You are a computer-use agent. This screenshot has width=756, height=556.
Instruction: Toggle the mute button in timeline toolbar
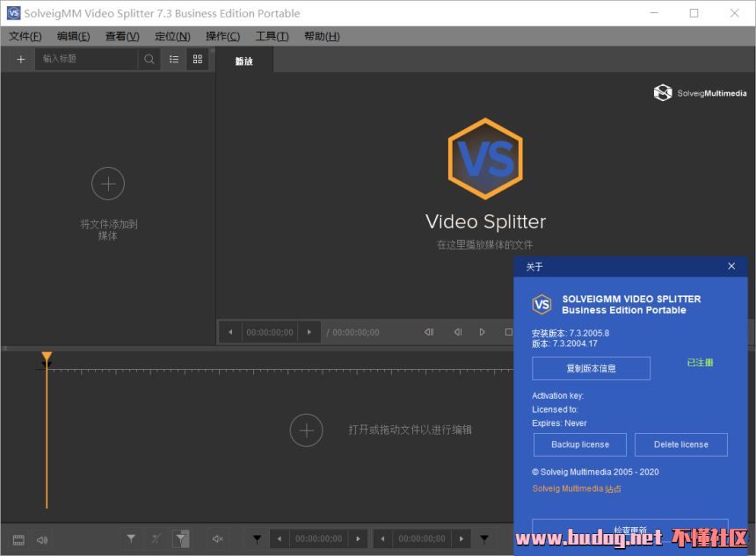click(218, 538)
